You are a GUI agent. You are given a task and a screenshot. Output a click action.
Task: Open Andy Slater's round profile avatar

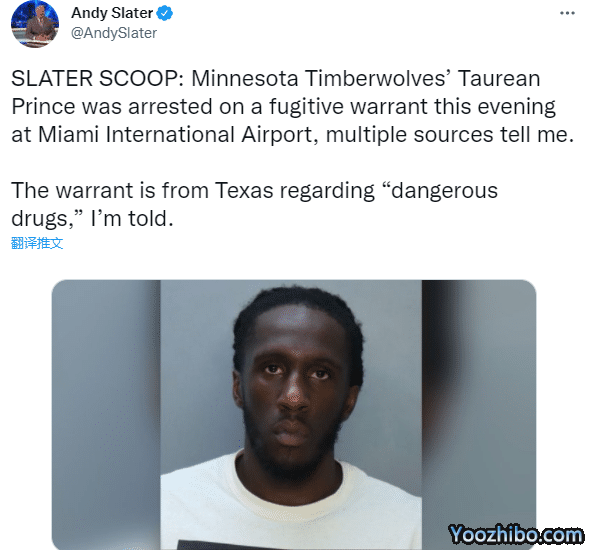click(x=35, y=24)
